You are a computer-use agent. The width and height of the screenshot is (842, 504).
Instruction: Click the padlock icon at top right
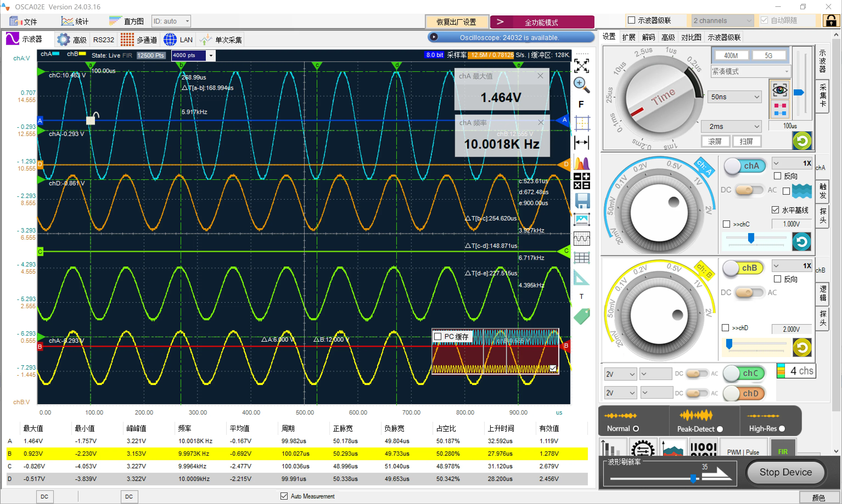click(x=831, y=21)
